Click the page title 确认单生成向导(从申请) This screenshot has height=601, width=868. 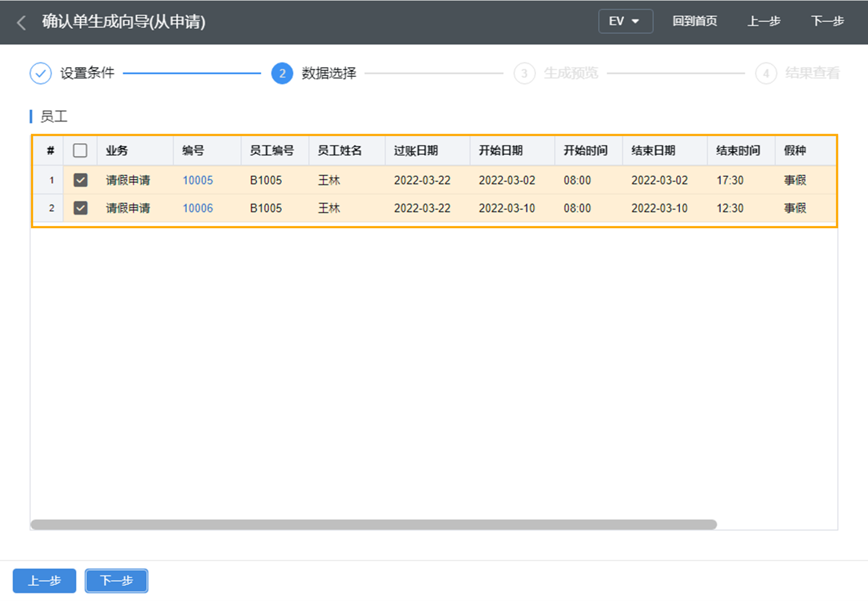tap(124, 22)
